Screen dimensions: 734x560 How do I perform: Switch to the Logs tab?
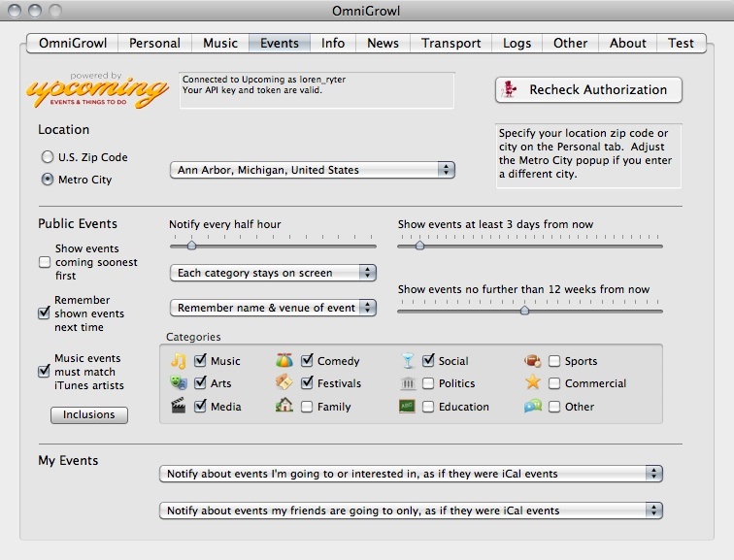[x=517, y=43]
